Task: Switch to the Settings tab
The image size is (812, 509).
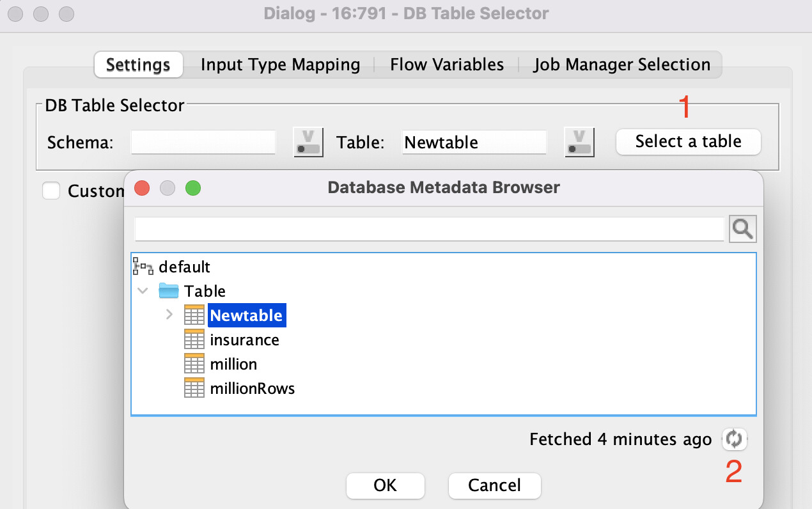Action: [x=138, y=65]
